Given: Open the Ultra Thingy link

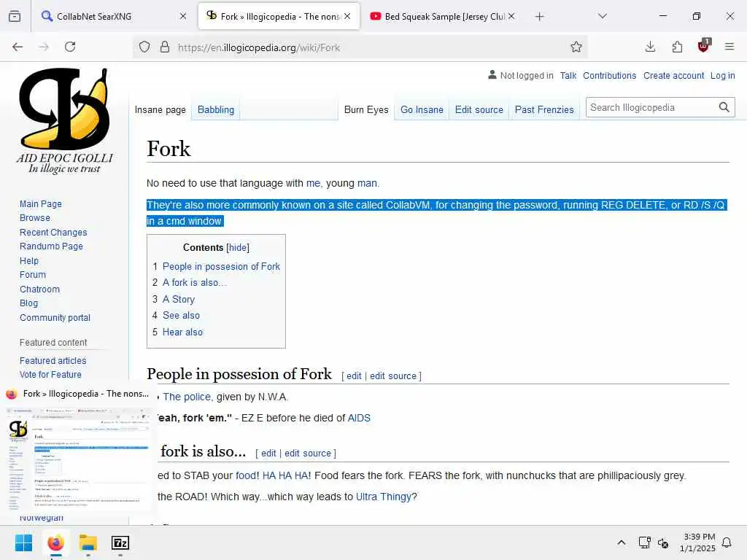Looking at the screenshot, I should coord(384,497).
